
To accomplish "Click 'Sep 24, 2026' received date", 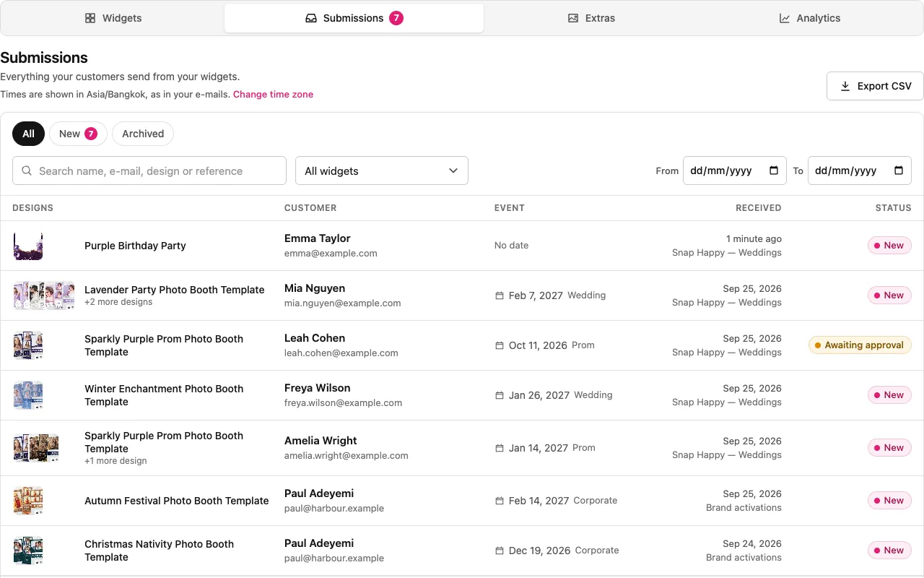I will (752, 544).
